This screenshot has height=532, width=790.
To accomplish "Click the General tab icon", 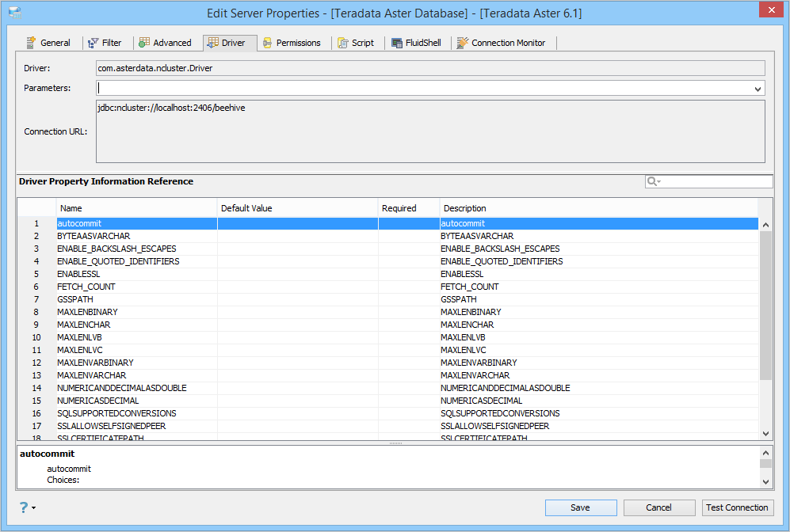I will (31, 43).
